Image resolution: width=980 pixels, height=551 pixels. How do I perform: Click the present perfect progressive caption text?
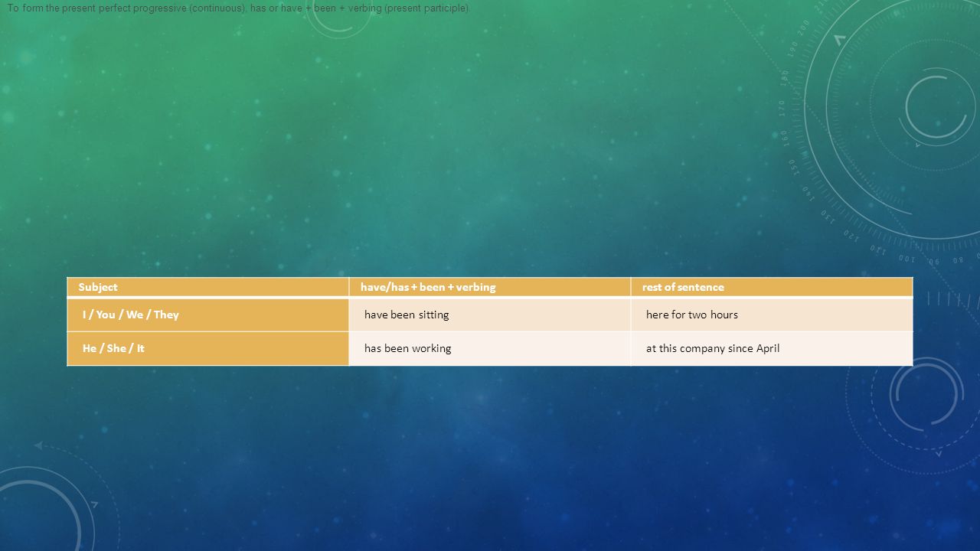(x=239, y=8)
